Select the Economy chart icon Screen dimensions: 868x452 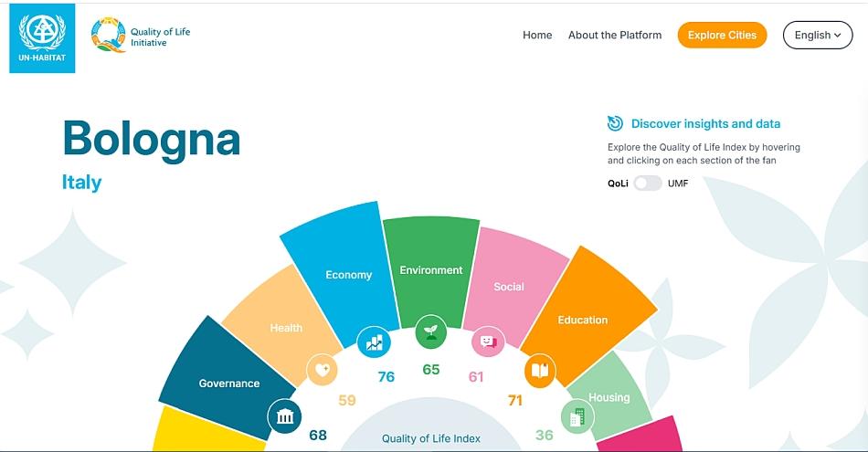374,342
